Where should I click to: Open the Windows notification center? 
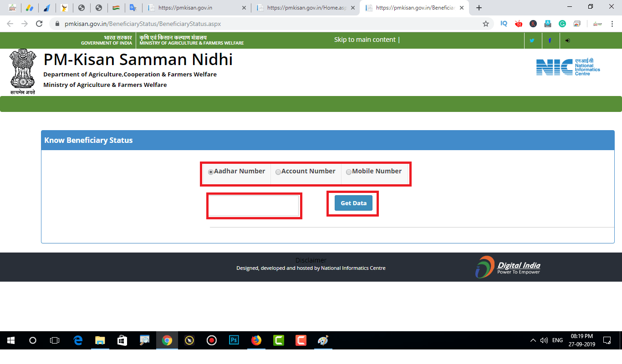607,340
